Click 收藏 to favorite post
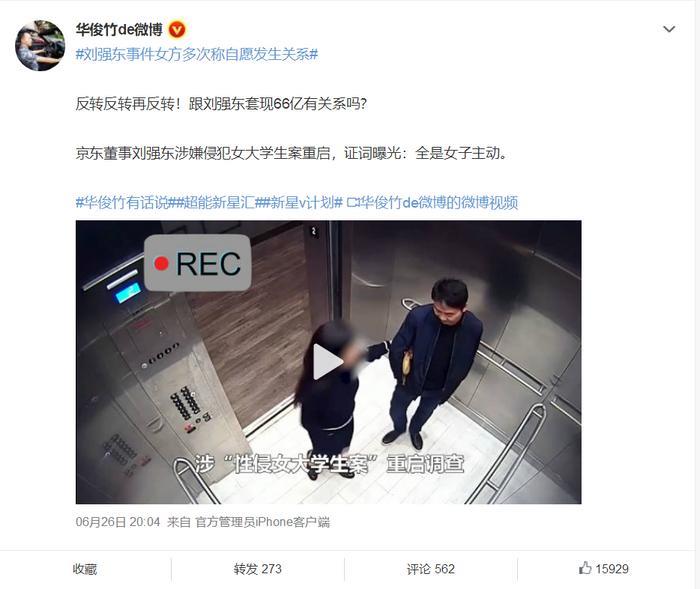The height and width of the screenshot is (589, 700). point(85,569)
